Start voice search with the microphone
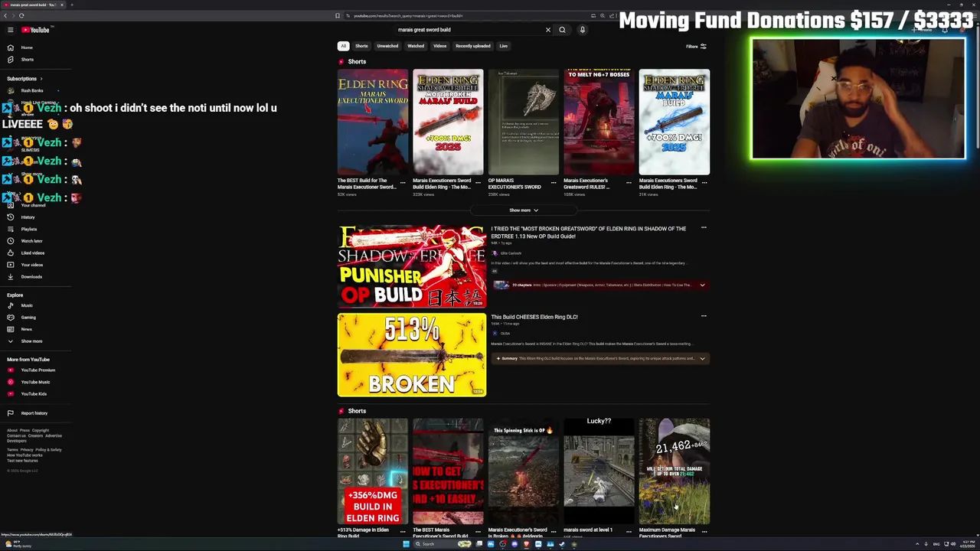Viewport: 980px width, 551px height. pos(582,30)
